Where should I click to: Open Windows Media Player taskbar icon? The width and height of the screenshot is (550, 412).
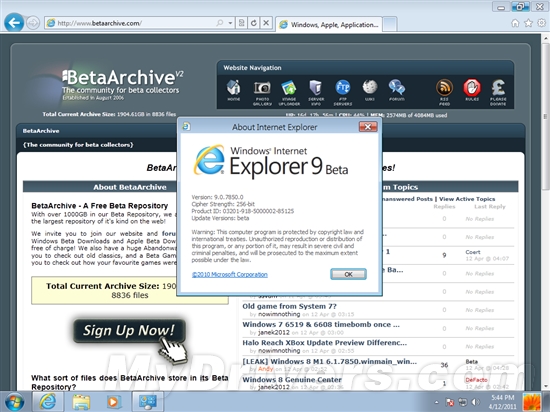point(113,402)
